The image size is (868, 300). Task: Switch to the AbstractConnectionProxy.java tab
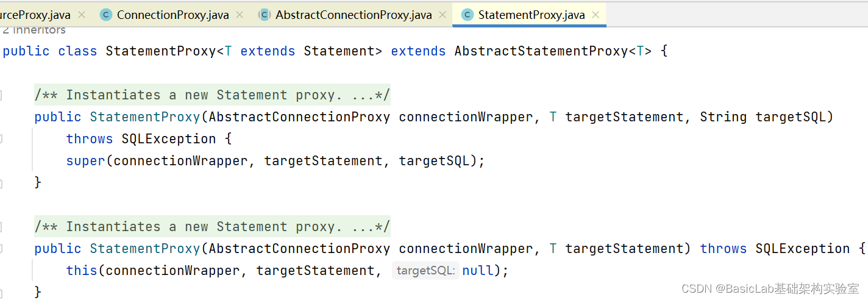click(354, 15)
